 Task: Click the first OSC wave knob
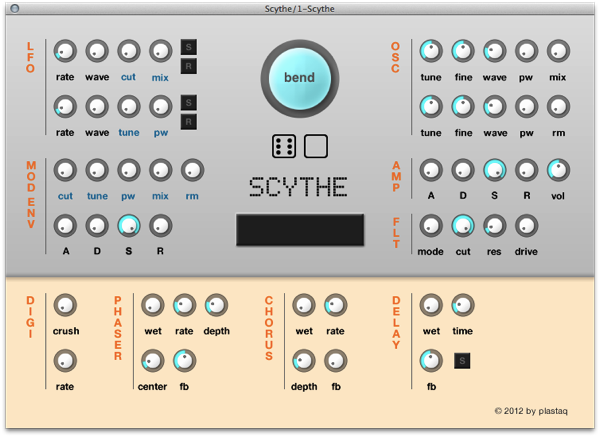coord(495,51)
